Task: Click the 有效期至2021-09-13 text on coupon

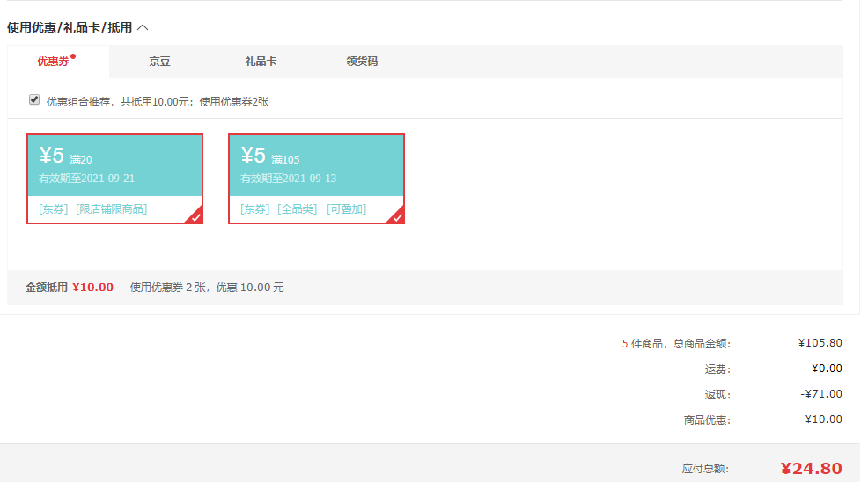Action: tap(289, 179)
